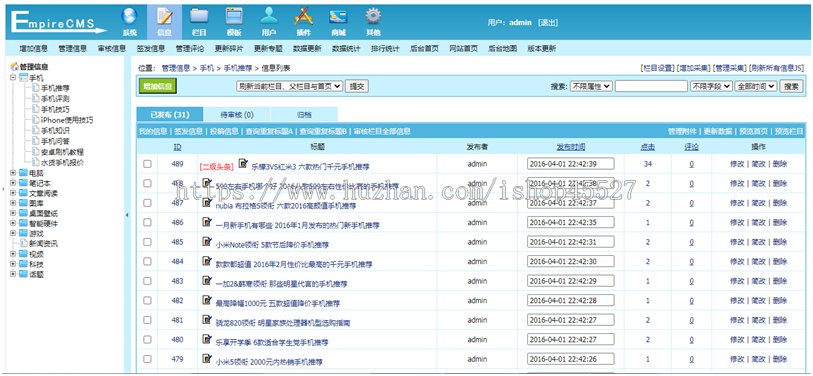The width and height of the screenshot is (813, 376).
Task: Sort by the 点击 column header
Action: click(x=648, y=147)
